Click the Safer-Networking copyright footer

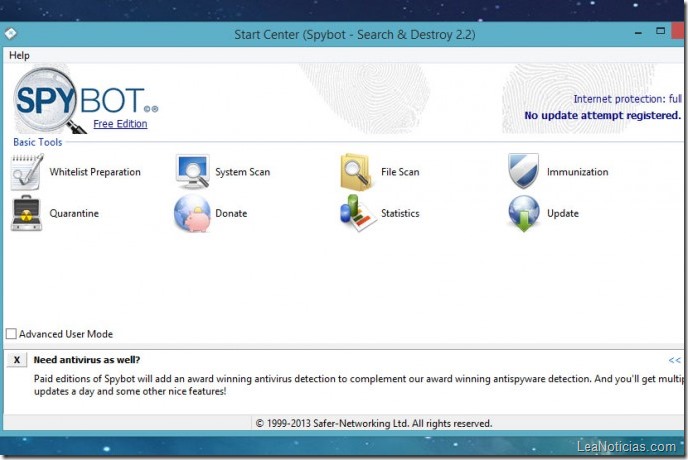click(374, 424)
